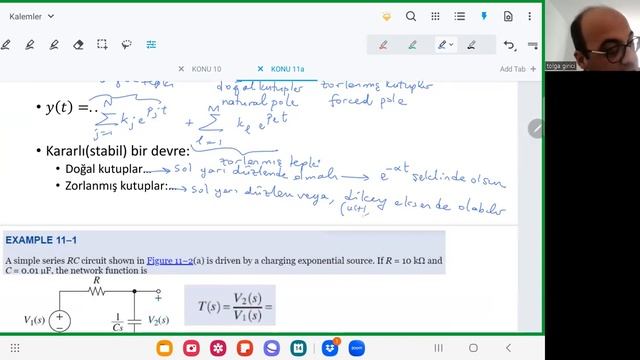Switch to the KONU 10 tab
640x360 pixels.
(x=207, y=69)
